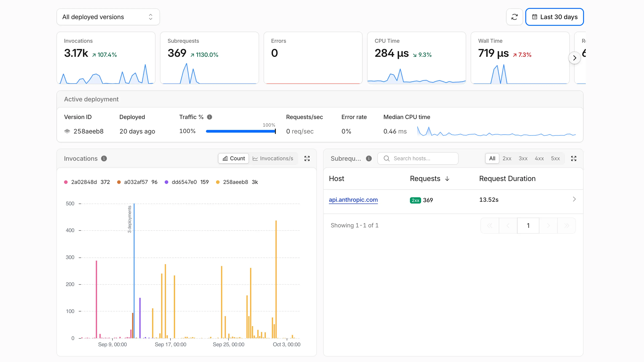The width and height of the screenshot is (644, 362).
Task: Open the Wall Time metric card
Action: click(520, 58)
